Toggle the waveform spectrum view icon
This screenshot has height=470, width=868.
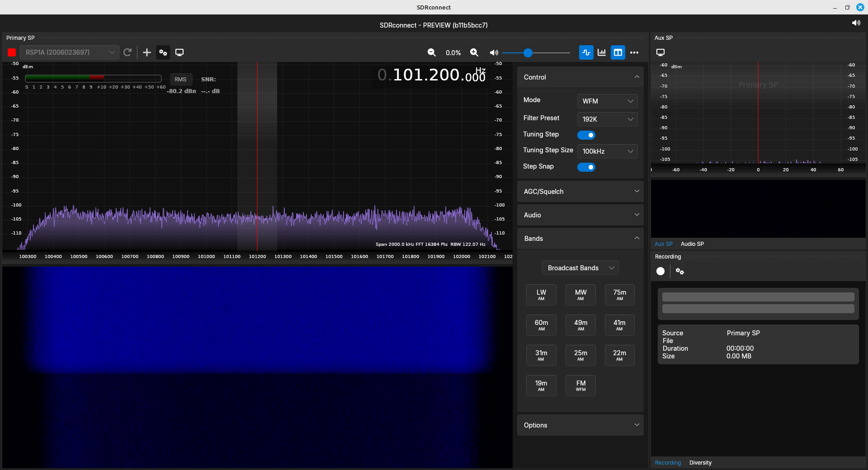coord(586,52)
